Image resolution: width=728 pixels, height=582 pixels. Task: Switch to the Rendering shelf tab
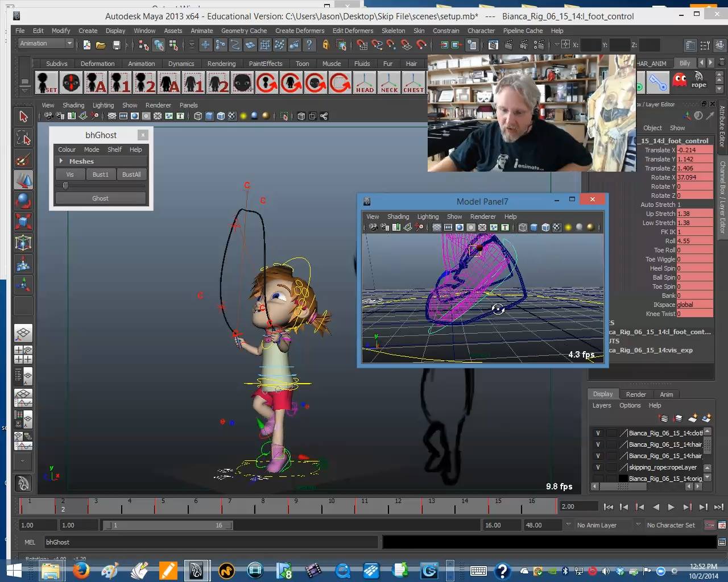coord(221,64)
